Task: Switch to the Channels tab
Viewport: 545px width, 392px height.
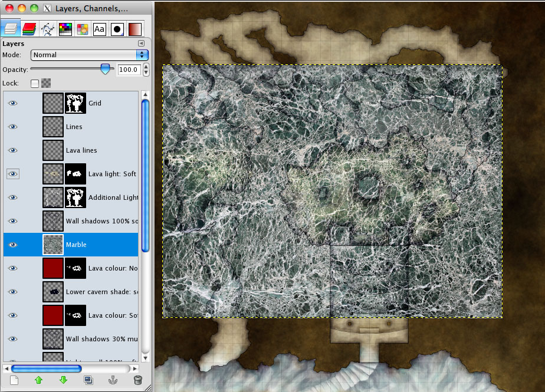Action: [x=29, y=29]
